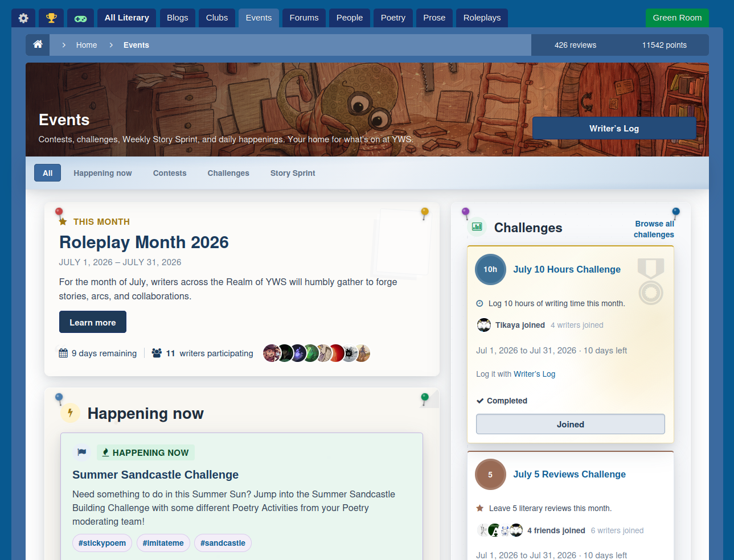Click the bronze 5 reviews badge
The width and height of the screenshot is (734, 560).
(490, 474)
